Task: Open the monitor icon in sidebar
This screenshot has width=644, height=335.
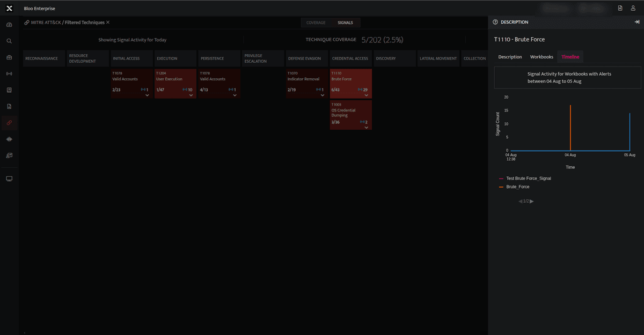Action: pos(9,178)
